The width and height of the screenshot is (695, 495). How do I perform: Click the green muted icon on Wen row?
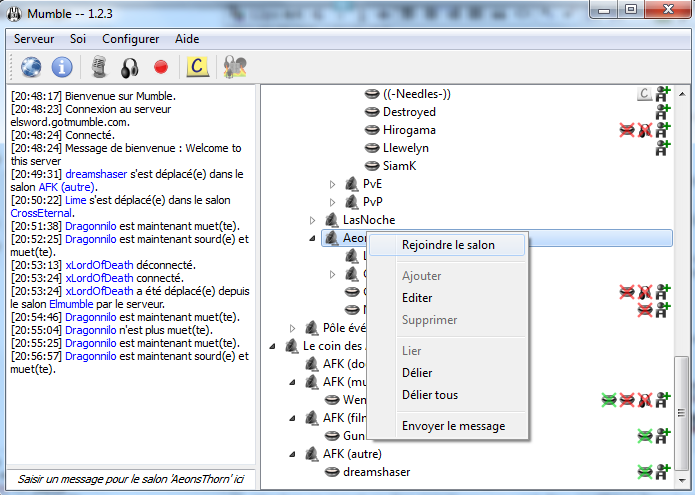pos(609,400)
